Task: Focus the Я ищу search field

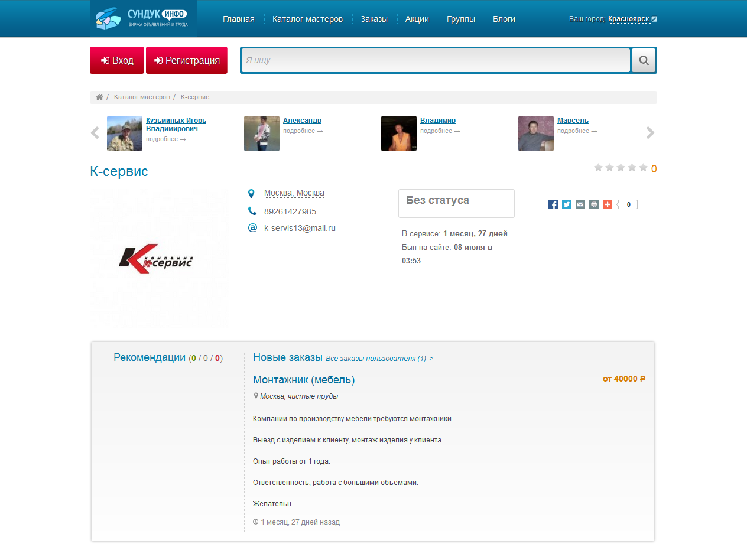Action: tap(436, 60)
